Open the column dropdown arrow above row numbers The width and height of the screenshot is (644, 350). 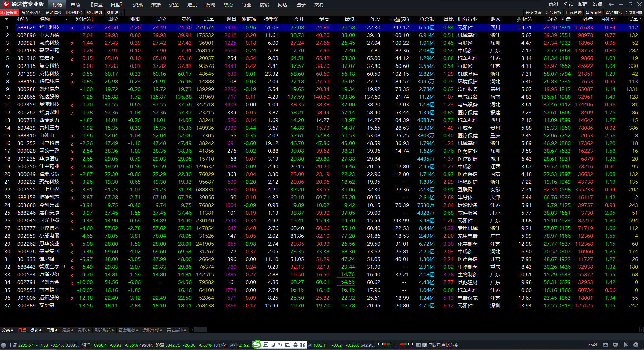click(7, 19)
